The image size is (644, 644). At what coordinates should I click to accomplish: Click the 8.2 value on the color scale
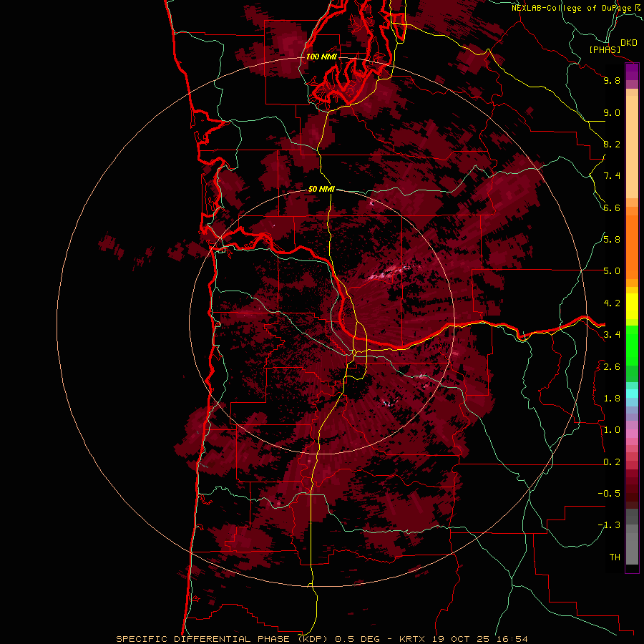click(612, 144)
